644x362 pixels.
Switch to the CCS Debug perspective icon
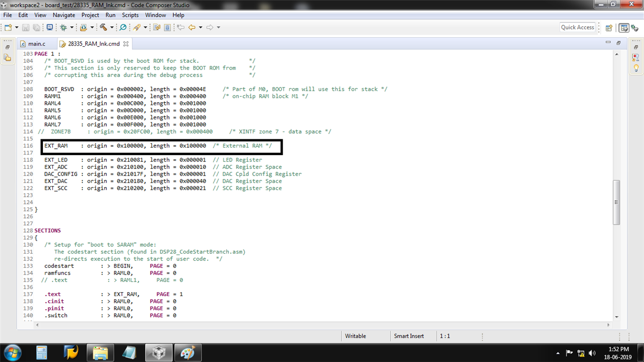[x=635, y=27]
